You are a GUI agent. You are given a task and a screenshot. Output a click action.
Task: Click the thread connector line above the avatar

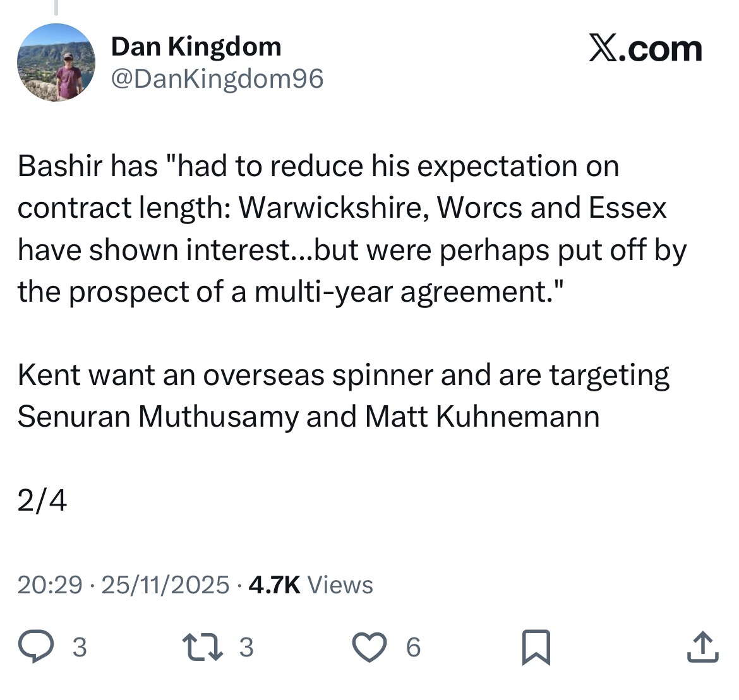click(x=56, y=8)
